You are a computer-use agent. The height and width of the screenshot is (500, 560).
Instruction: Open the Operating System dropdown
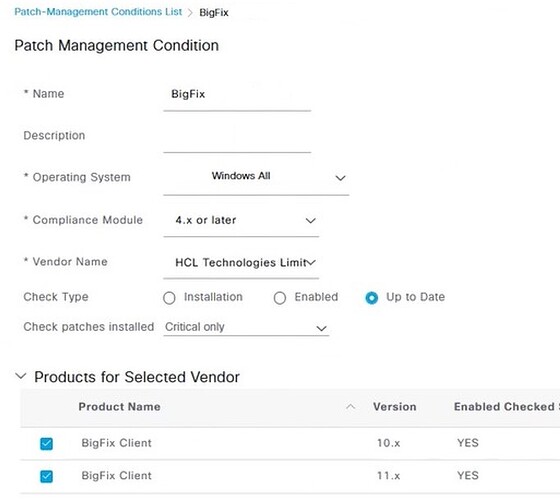pyautogui.click(x=256, y=177)
